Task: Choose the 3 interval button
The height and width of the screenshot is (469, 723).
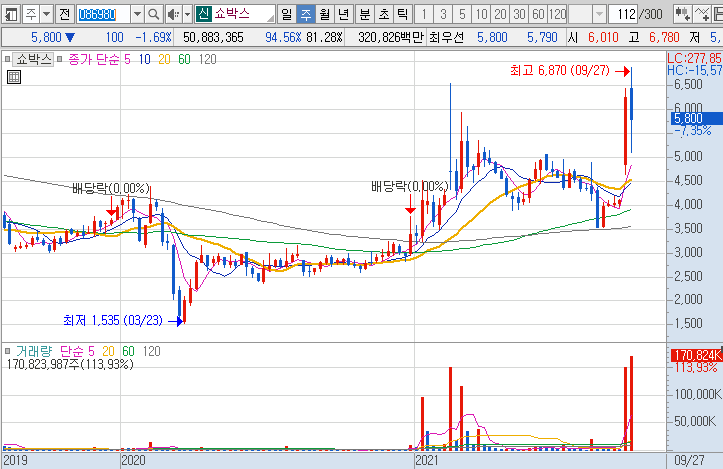Action: click(x=443, y=14)
